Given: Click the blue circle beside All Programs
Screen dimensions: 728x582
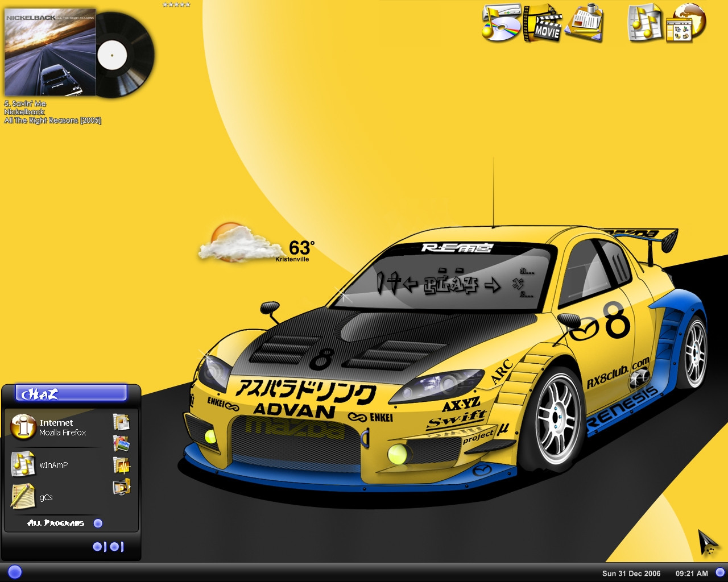Looking at the screenshot, I should [98, 523].
